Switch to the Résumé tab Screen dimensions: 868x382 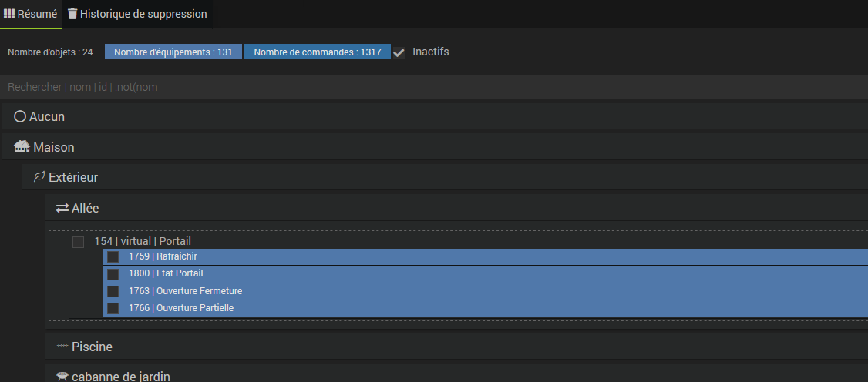[31, 14]
